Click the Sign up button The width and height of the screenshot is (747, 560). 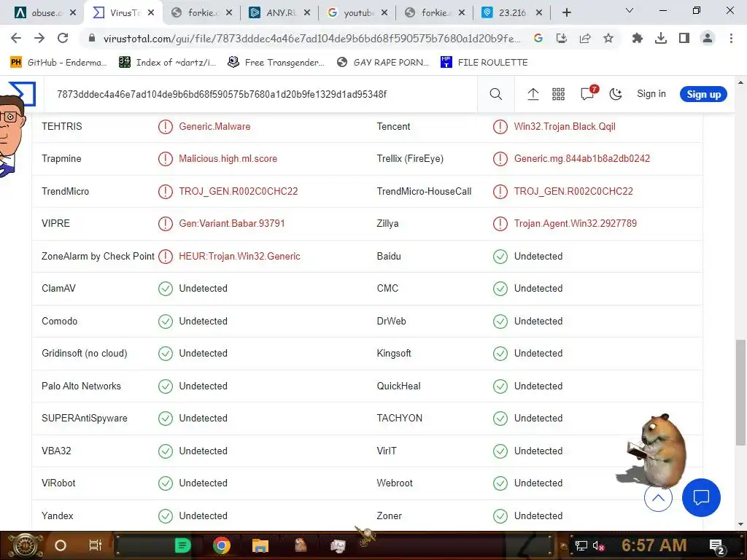(703, 94)
